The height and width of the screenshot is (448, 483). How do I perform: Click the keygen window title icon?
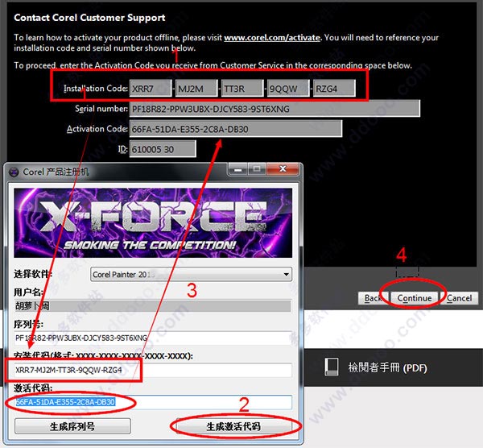[14, 172]
